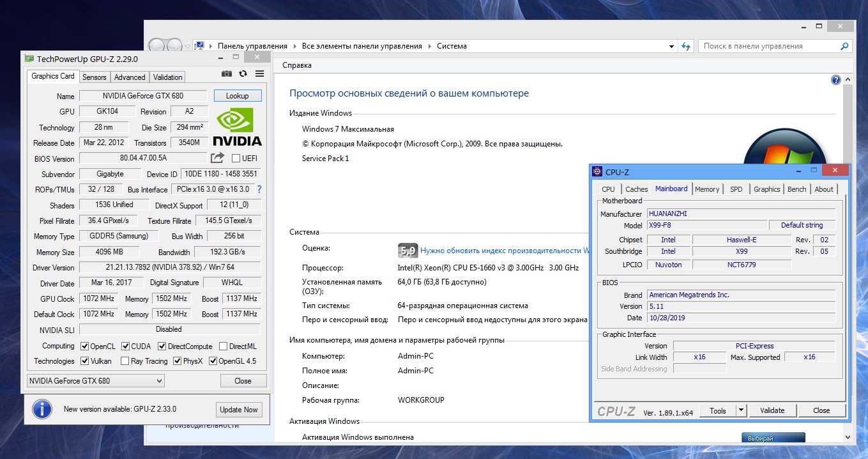Click the 5,9 performance rating badge
Screen dimensions: 868x459
tap(407, 251)
